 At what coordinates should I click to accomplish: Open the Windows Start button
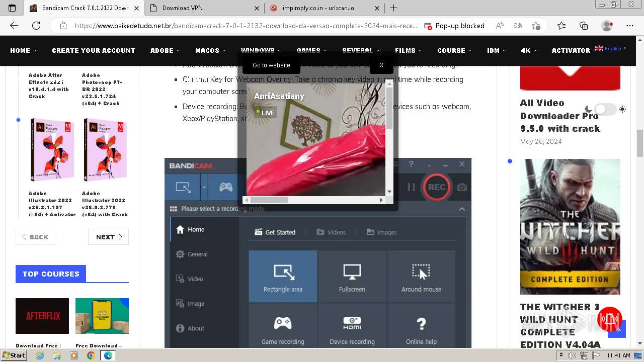coord(14,355)
